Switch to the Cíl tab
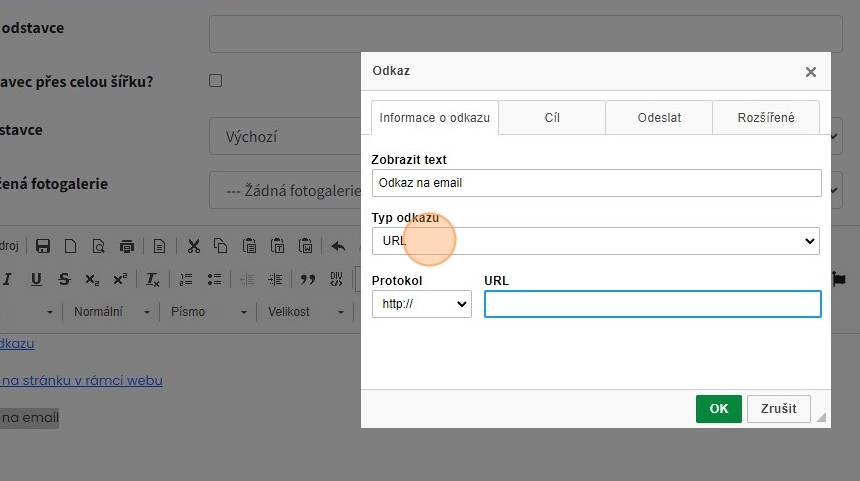Image resolution: width=860 pixels, height=481 pixels. coord(552,117)
